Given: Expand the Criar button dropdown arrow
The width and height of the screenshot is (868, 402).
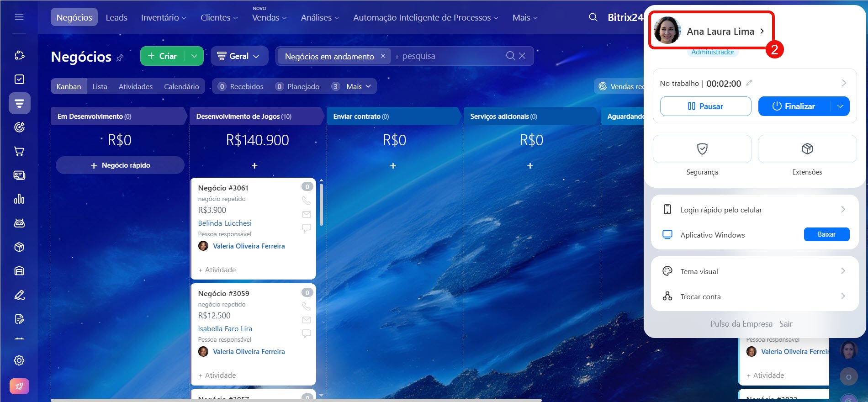Looking at the screenshot, I should coord(194,56).
